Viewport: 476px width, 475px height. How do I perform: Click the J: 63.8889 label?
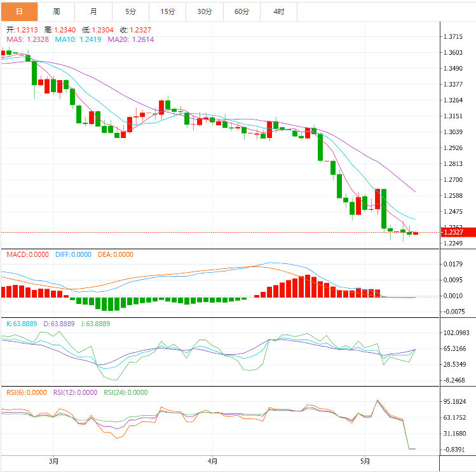(x=95, y=324)
